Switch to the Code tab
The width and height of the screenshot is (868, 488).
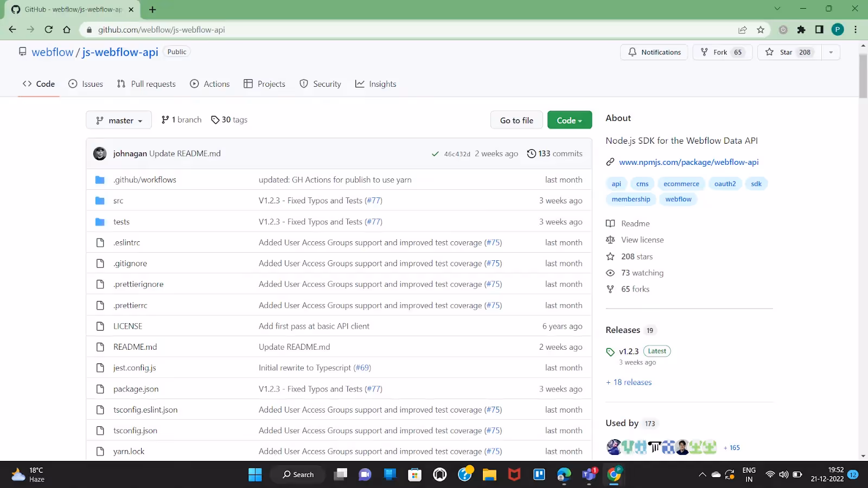pos(39,84)
